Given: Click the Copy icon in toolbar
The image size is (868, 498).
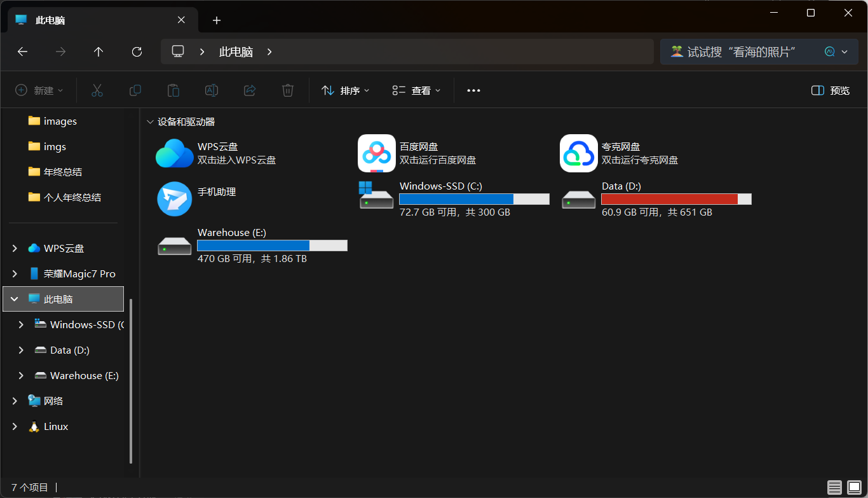Looking at the screenshot, I should click(135, 90).
